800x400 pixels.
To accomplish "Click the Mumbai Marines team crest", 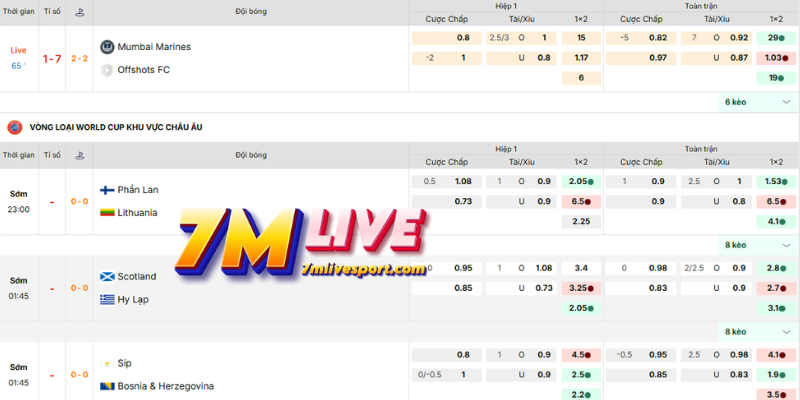I will pyautogui.click(x=108, y=47).
